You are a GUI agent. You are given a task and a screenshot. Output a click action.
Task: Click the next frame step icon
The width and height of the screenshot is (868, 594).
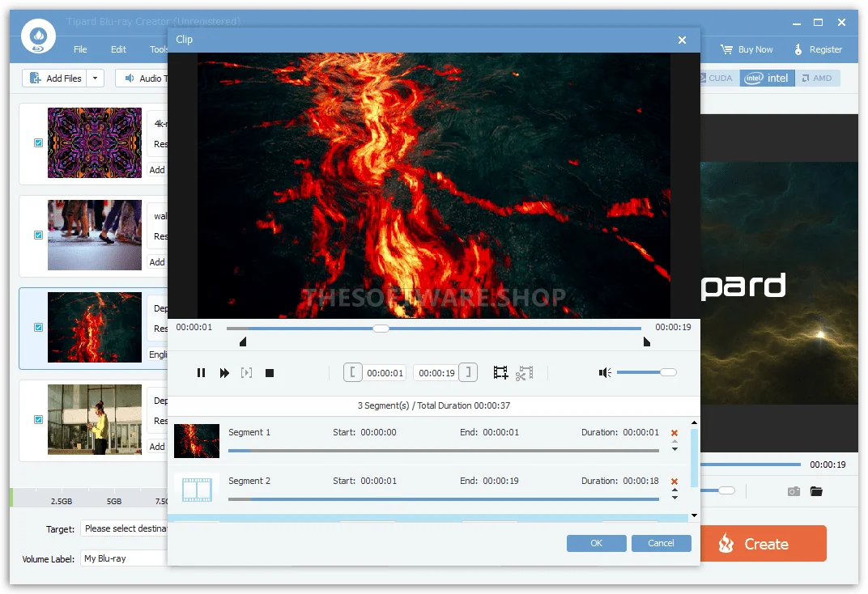pos(246,373)
